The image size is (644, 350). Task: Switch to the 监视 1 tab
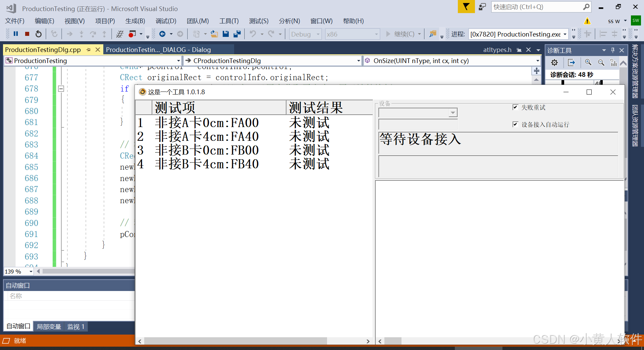coord(76,327)
